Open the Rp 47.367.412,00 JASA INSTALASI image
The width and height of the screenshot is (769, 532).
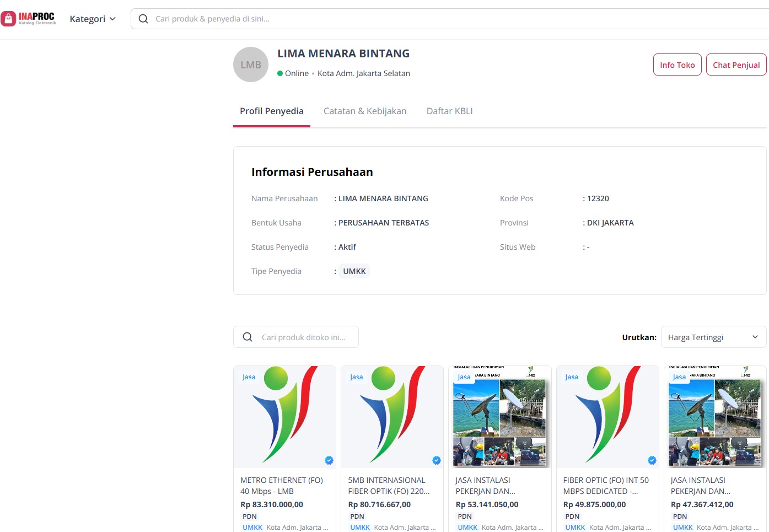715,417
